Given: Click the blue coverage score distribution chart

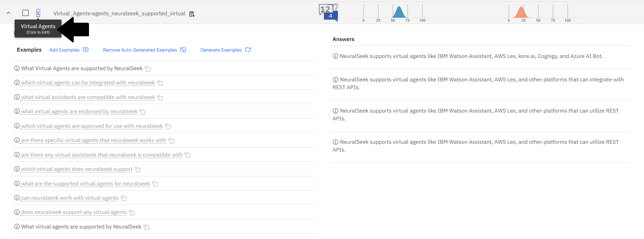Looking at the screenshot, I should (x=396, y=13).
